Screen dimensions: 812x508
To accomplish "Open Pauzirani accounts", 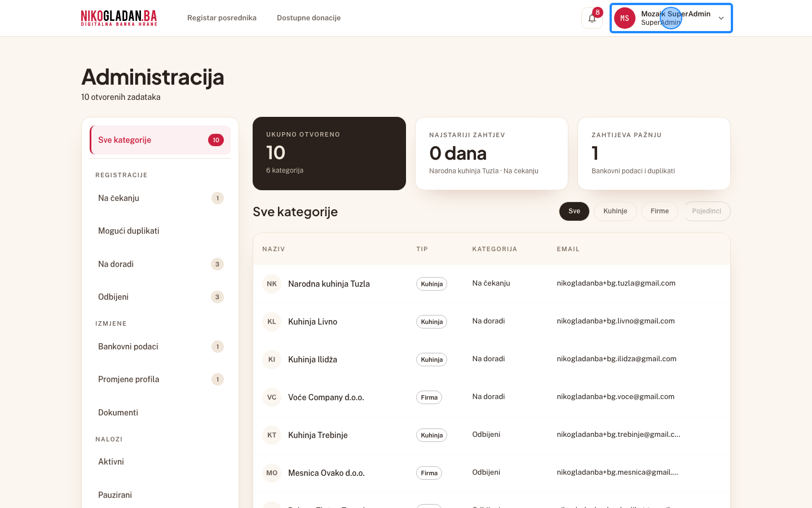I will (160, 495).
